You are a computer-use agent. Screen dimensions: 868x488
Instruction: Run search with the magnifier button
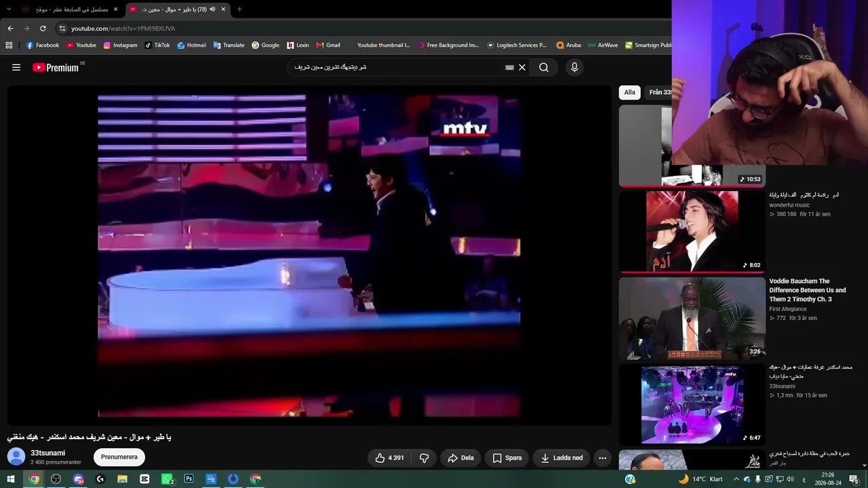point(544,67)
